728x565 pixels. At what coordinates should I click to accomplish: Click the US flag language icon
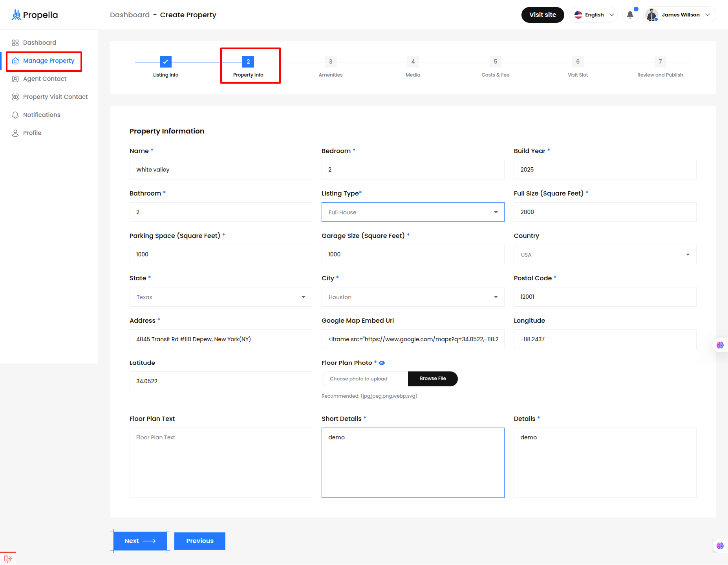point(578,15)
